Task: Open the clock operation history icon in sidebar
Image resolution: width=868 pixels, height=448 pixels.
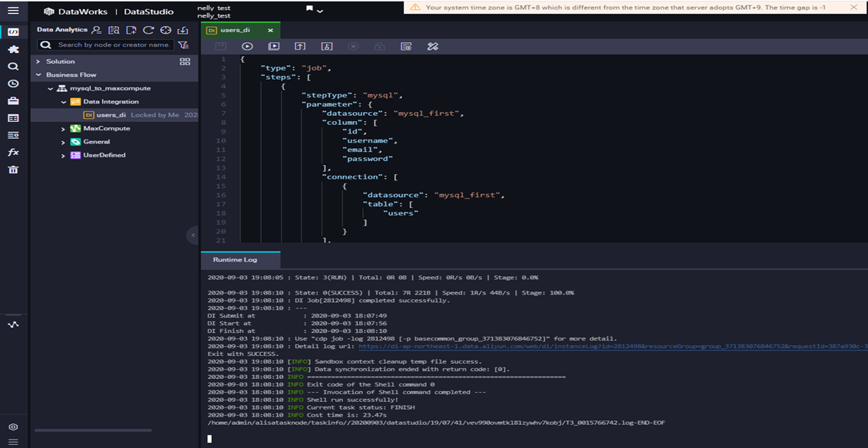Action: point(13,84)
